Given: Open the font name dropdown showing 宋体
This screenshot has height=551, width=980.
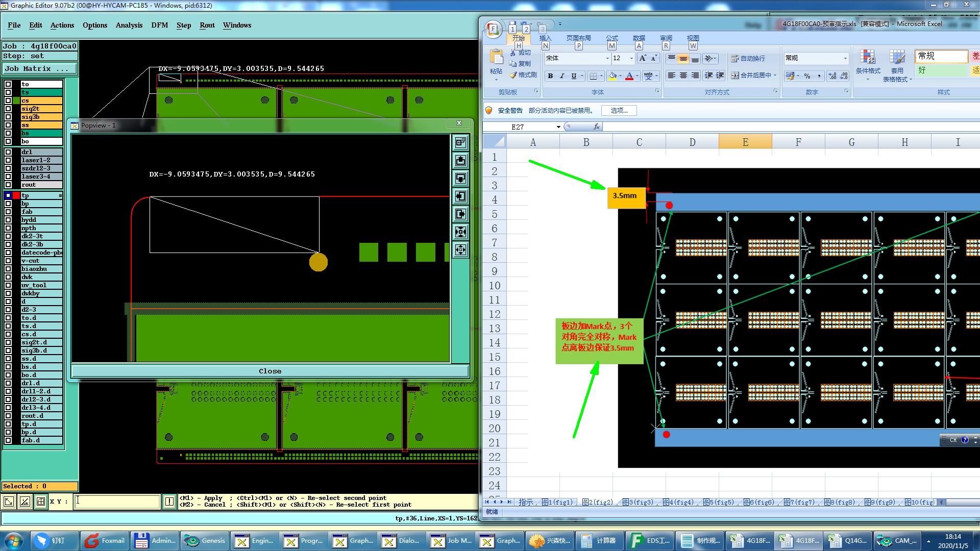Looking at the screenshot, I should [607, 58].
